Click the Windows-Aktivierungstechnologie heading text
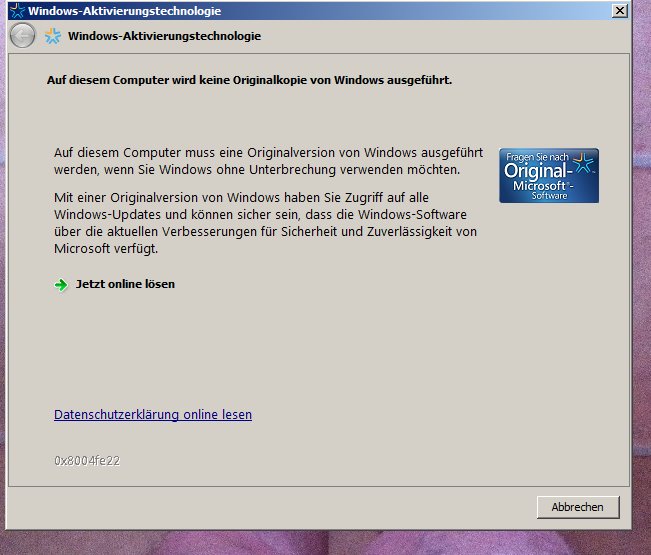651x555 pixels. click(164, 36)
